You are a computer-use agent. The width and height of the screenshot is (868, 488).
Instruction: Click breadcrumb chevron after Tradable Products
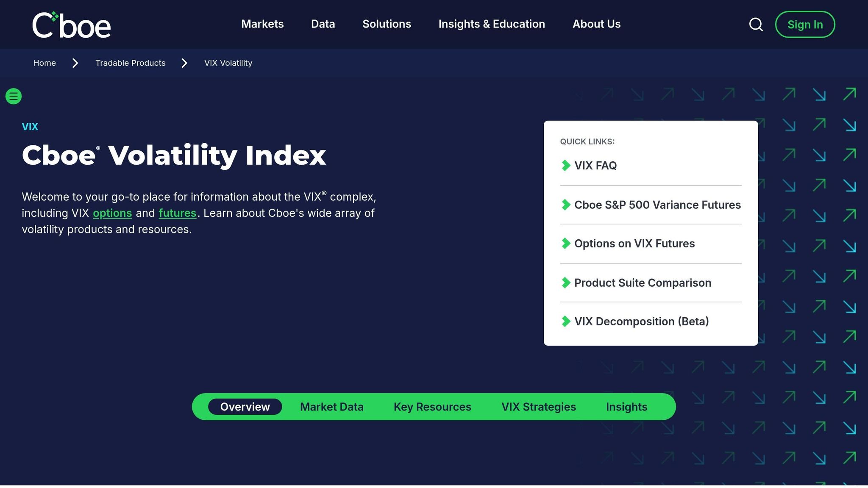[184, 63]
